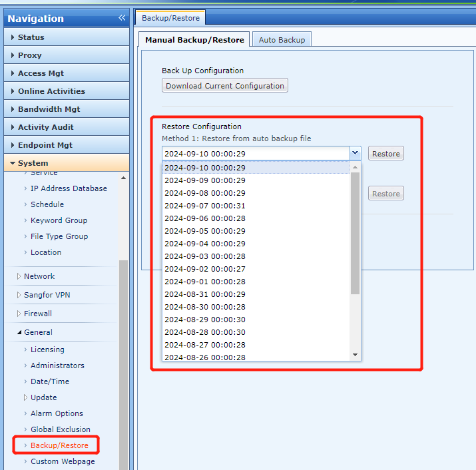Click the backup list scrollbar thumb
Screen dimensions: 476x470
click(356, 233)
